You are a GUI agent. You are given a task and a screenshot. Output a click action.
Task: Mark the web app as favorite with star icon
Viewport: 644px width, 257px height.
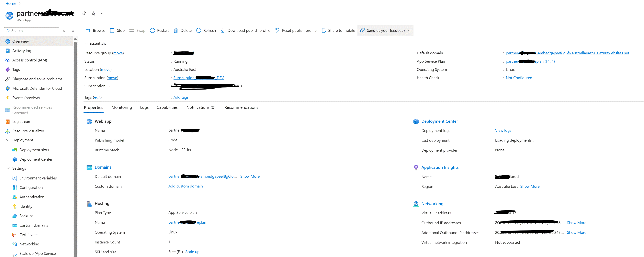[93, 14]
